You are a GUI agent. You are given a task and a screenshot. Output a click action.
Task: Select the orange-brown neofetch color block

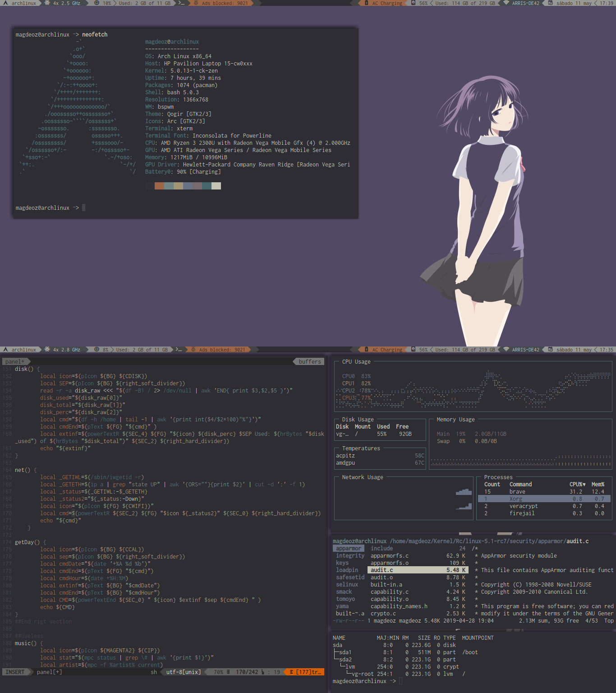159,186
